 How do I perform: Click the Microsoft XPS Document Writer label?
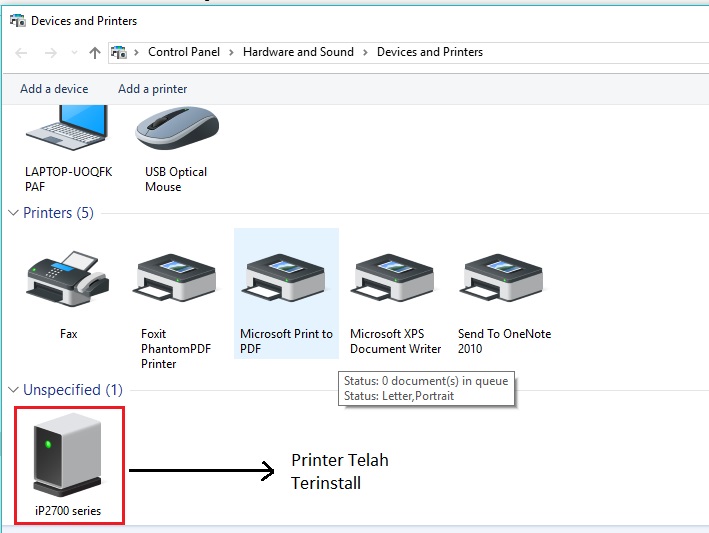[x=395, y=341]
